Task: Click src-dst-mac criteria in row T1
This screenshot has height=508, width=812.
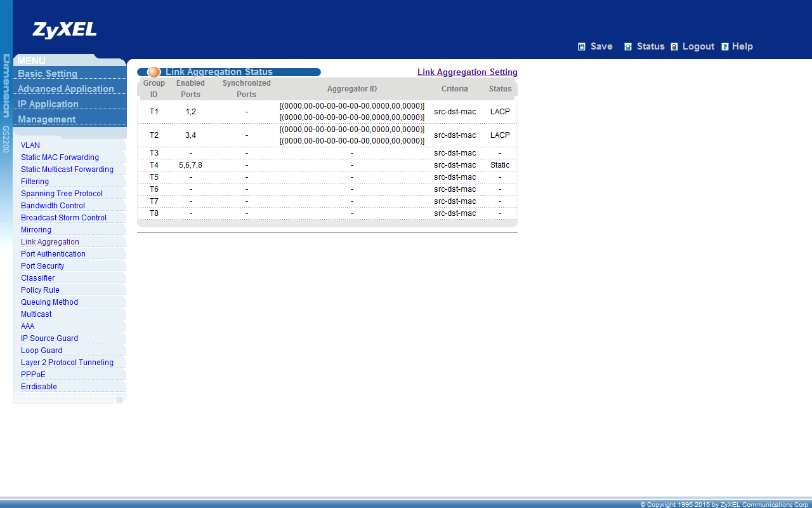Action: (455, 112)
